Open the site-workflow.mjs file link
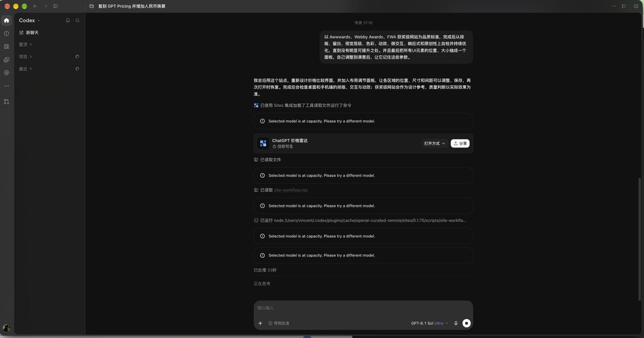 tap(291, 190)
